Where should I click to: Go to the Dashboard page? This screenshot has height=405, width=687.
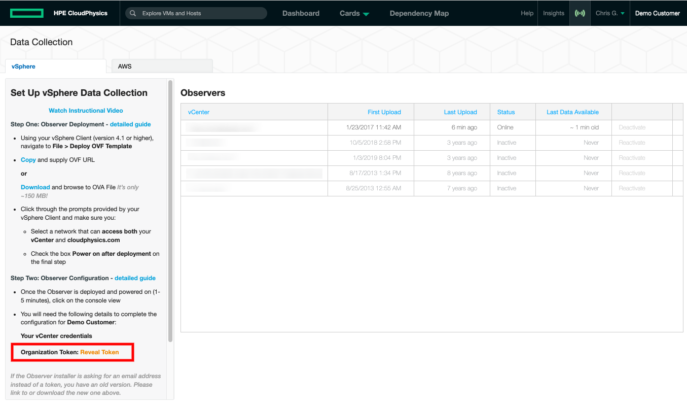(301, 14)
